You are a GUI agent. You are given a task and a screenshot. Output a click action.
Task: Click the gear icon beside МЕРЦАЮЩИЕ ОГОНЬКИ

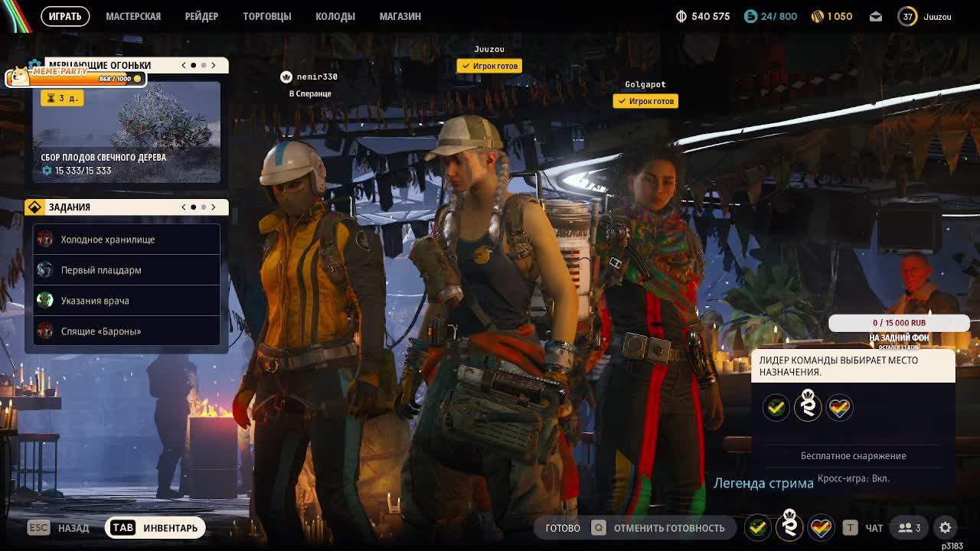[x=34, y=65]
